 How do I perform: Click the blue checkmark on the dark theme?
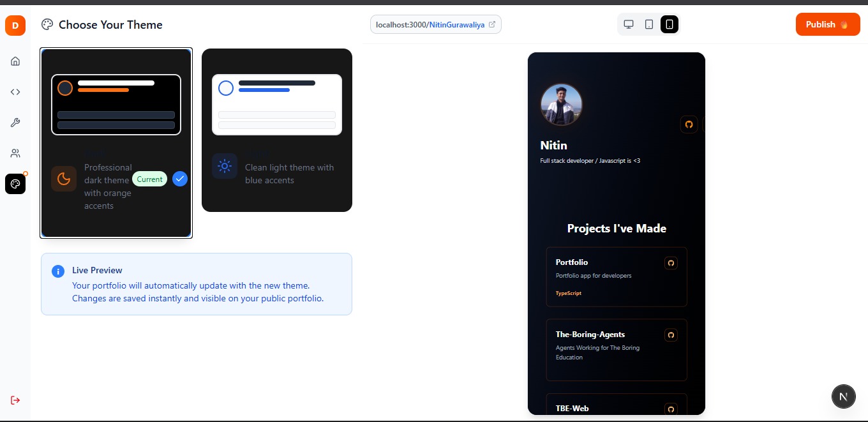coord(180,179)
